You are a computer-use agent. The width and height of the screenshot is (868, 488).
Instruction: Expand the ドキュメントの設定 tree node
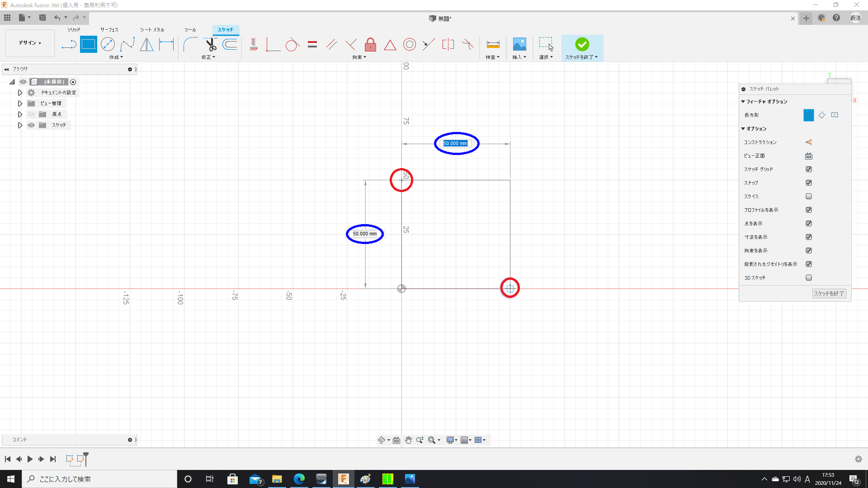pos(20,93)
